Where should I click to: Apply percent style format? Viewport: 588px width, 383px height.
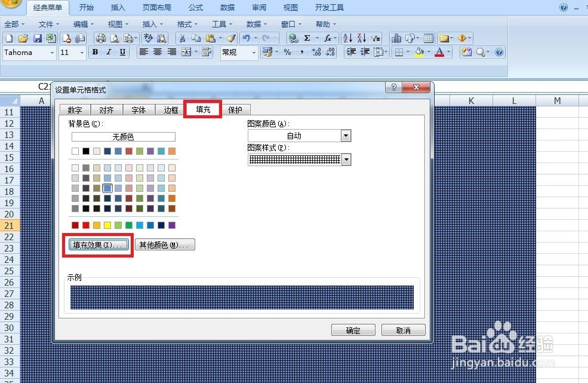[x=287, y=52]
